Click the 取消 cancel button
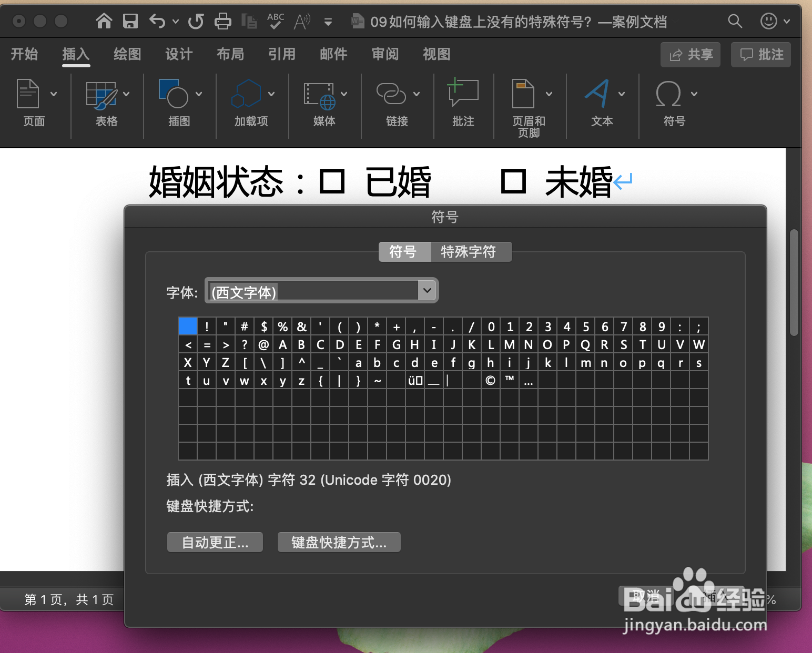 point(646,596)
